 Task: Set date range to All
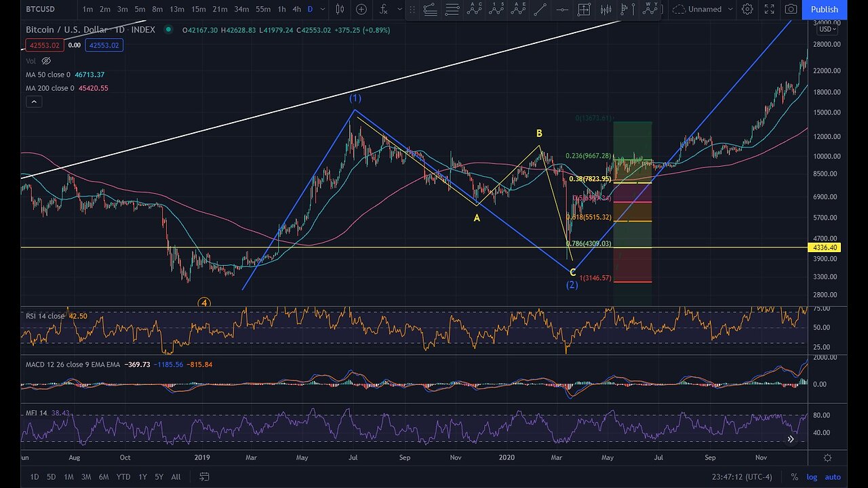point(176,477)
